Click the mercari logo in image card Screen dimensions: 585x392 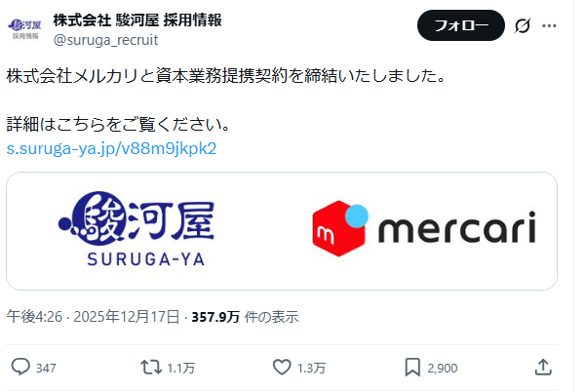424,228
